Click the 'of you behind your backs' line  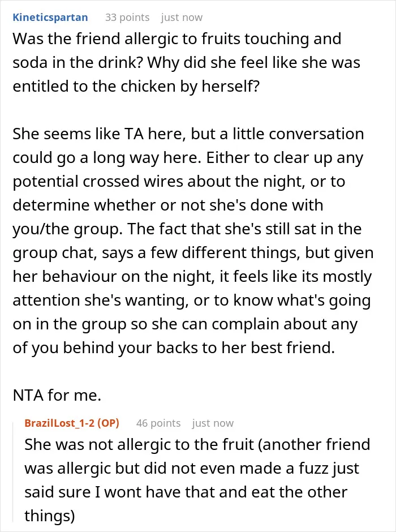[x=174, y=347]
